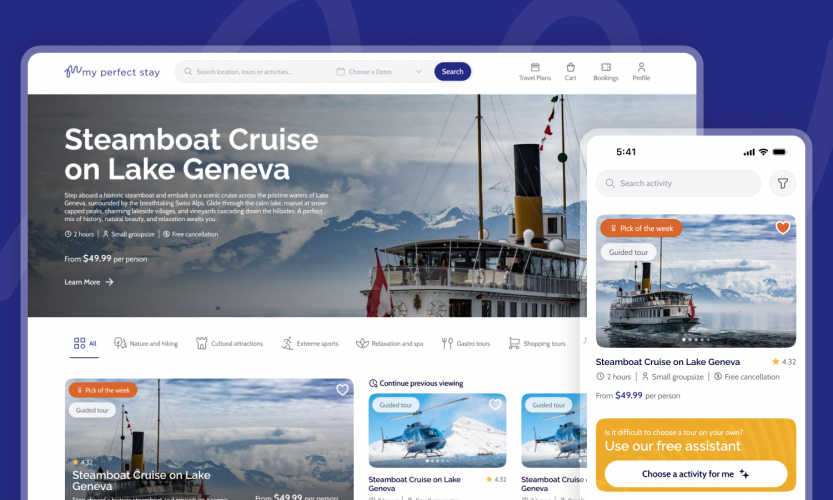
Task: Click first helicopter card carousel dots
Action: coord(437,461)
